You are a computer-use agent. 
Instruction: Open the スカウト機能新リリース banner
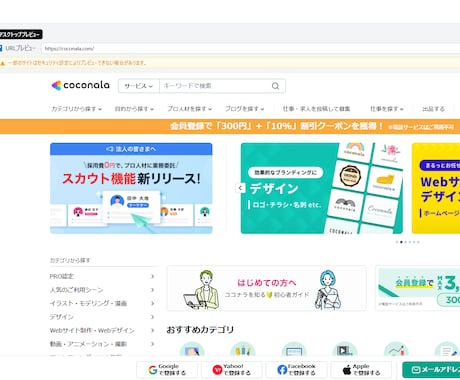click(x=131, y=188)
